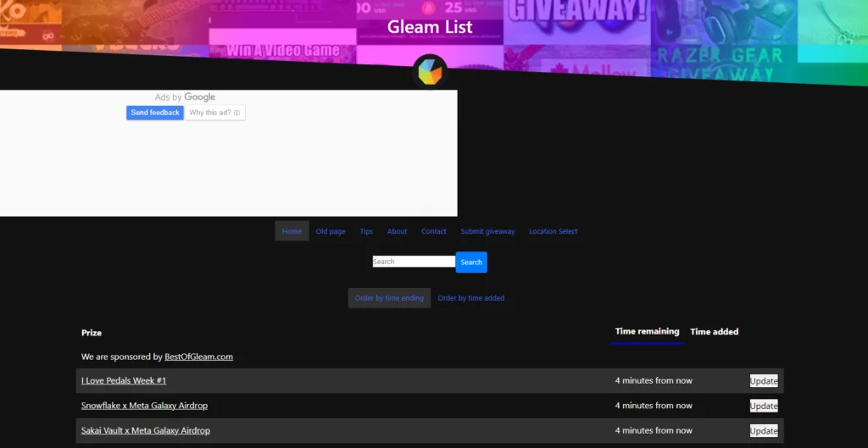Sort by Time added column header
This screenshot has height=448, width=868.
pyautogui.click(x=714, y=332)
